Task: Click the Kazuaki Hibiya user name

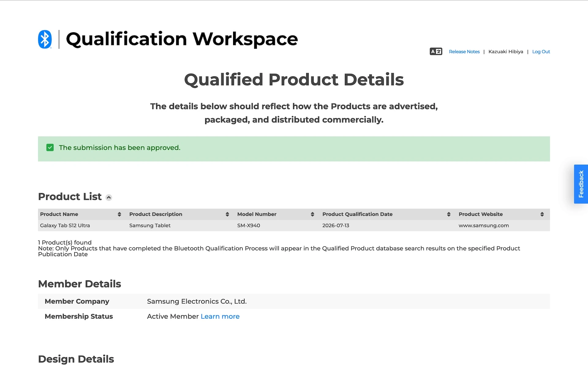Action: point(506,51)
